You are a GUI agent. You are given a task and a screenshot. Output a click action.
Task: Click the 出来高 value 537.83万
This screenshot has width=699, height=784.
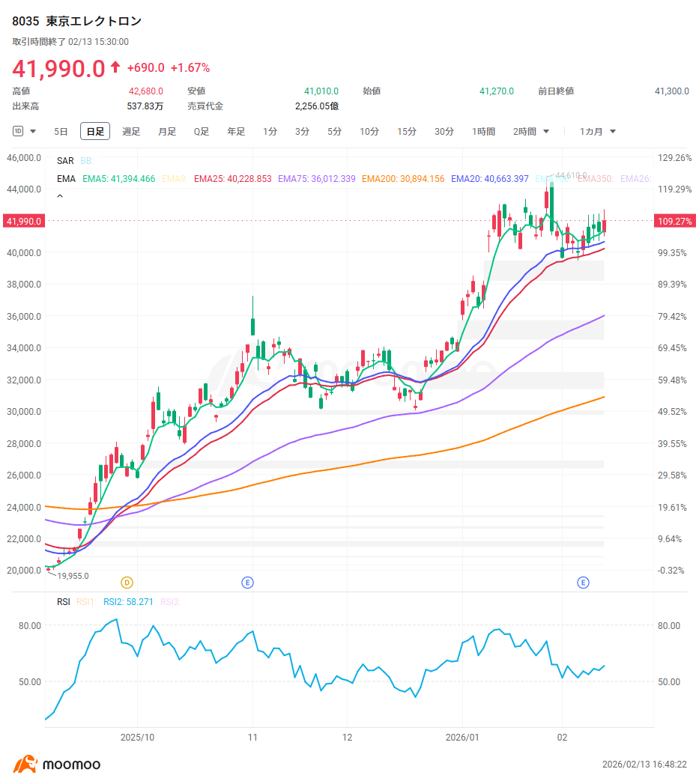[x=145, y=106]
